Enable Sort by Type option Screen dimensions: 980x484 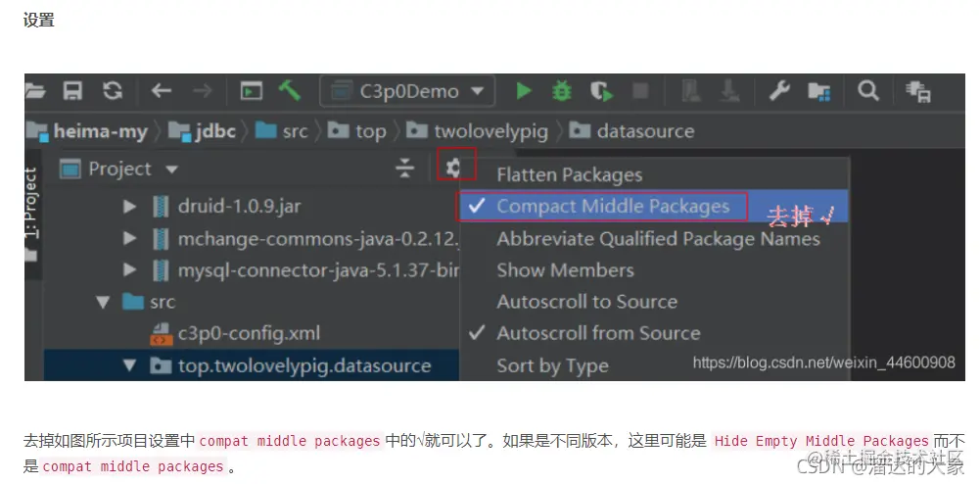[x=653, y=365]
